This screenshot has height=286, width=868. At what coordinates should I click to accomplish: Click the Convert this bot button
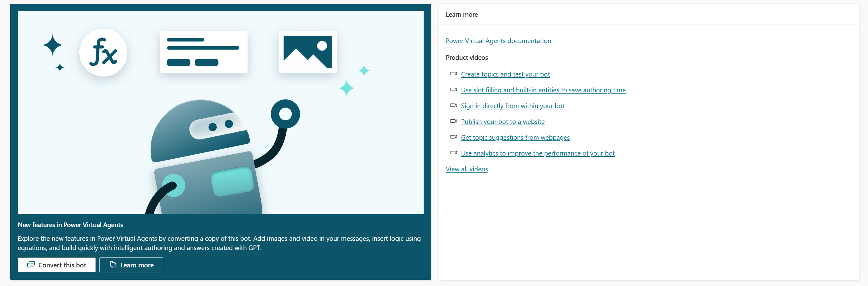pyautogui.click(x=57, y=265)
